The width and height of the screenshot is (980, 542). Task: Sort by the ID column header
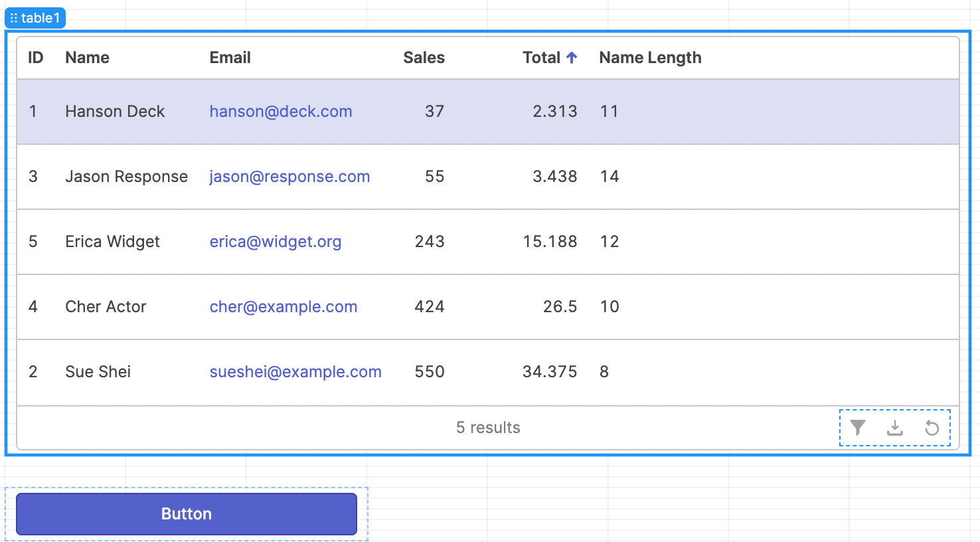pos(36,58)
